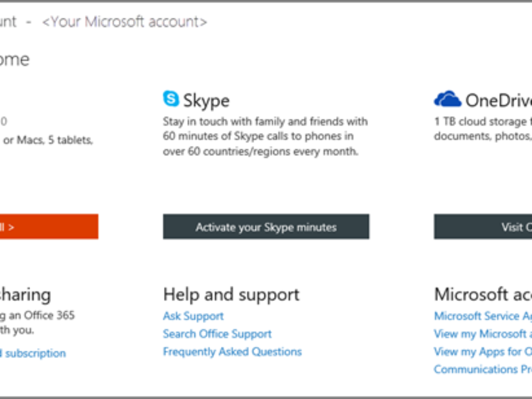
Task: Open the Ask Support link
Action: tap(193, 316)
